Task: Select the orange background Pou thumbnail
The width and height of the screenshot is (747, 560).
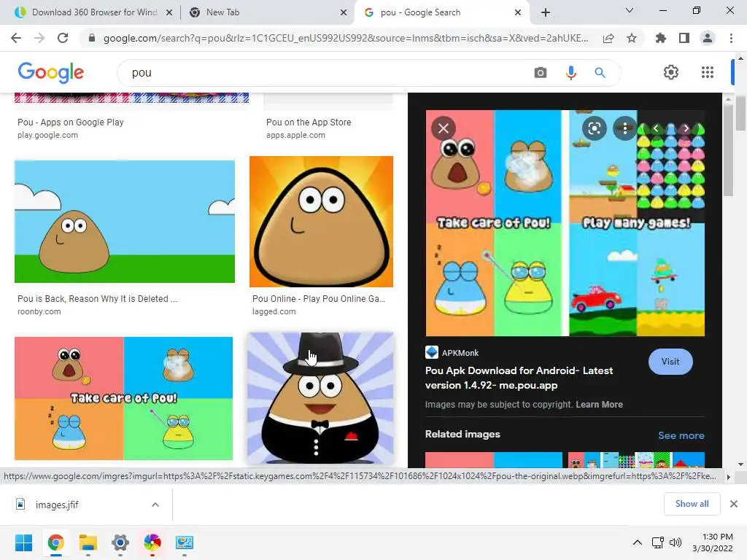Action: click(321, 222)
